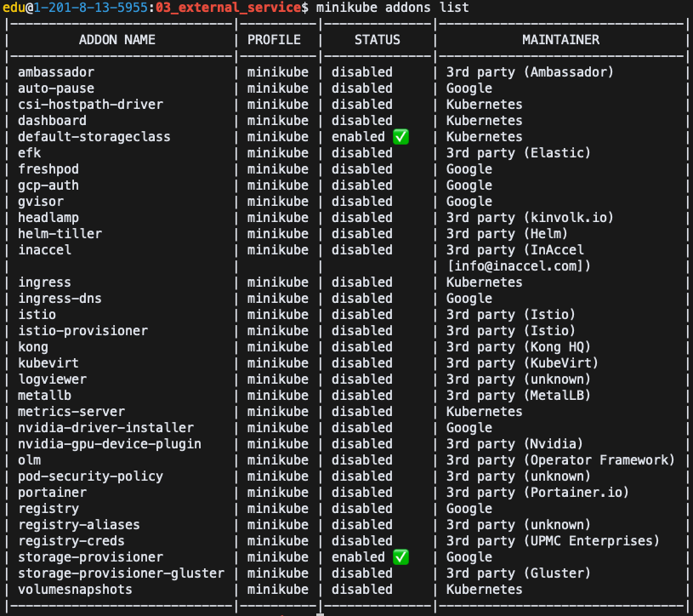
Task: Click the green checkmark beside storage-provisioner
Action: point(400,556)
